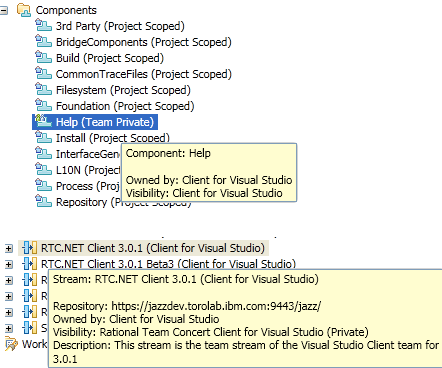Expand the fourth stream in the list
The image size is (442, 368).
[9, 296]
